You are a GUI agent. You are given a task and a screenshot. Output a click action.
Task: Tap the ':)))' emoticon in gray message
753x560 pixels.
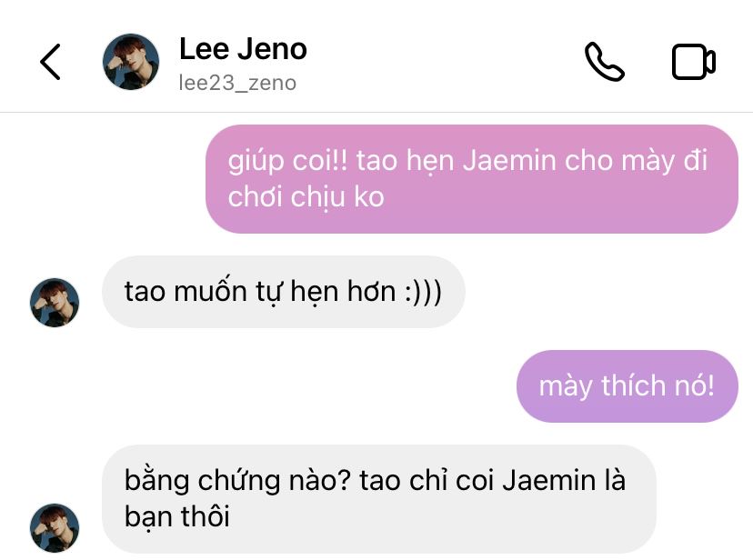[x=423, y=292]
